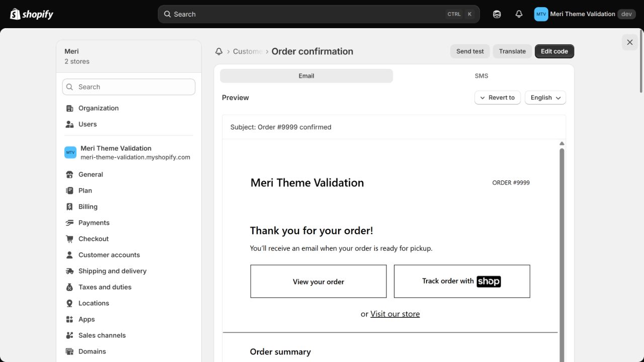Click the Thank you for your order heading
This screenshot has width=644, height=362.
[311, 231]
